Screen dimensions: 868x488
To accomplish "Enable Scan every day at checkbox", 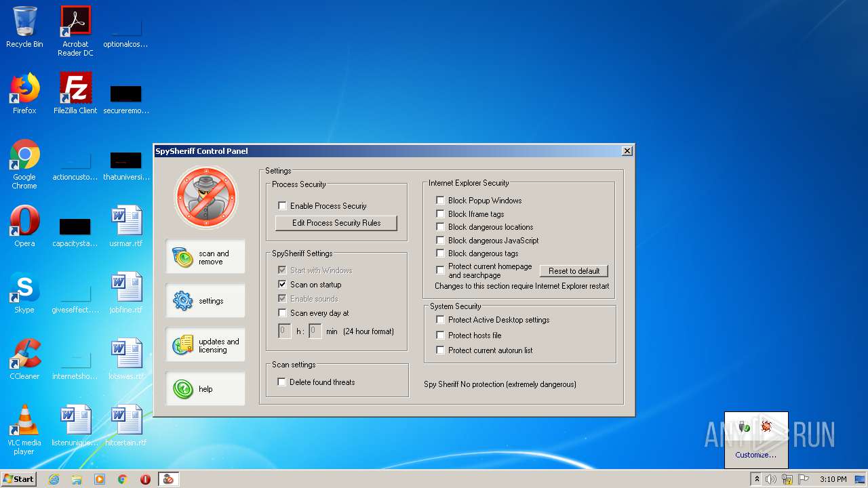I will pyautogui.click(x=282, y=313).
